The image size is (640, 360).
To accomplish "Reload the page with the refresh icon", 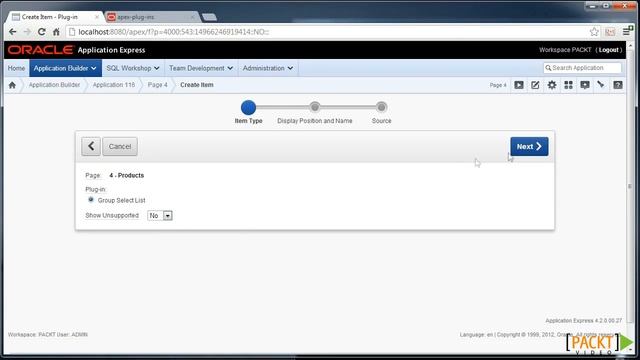I will (x=42, y=32).
